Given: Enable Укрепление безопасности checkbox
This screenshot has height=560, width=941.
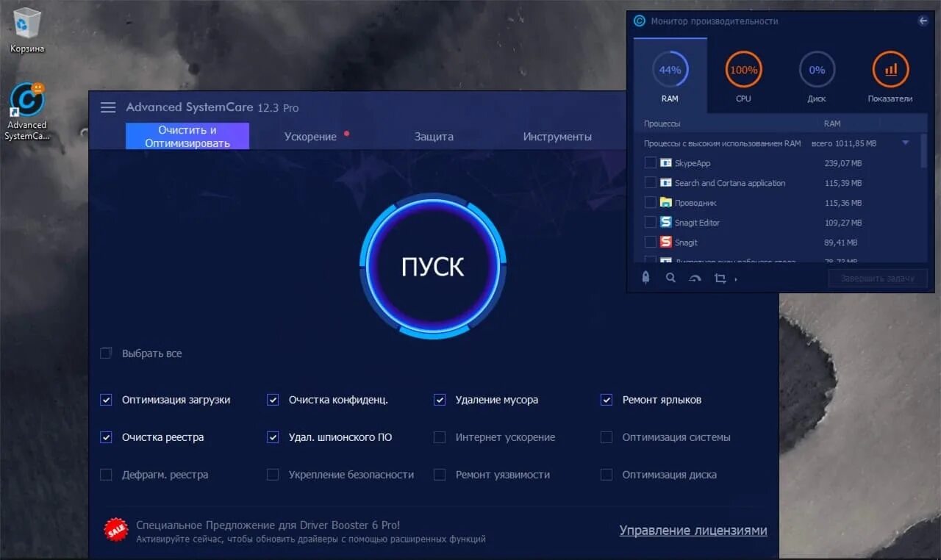Looking at the screenshot, I should (x=273, y=475).
